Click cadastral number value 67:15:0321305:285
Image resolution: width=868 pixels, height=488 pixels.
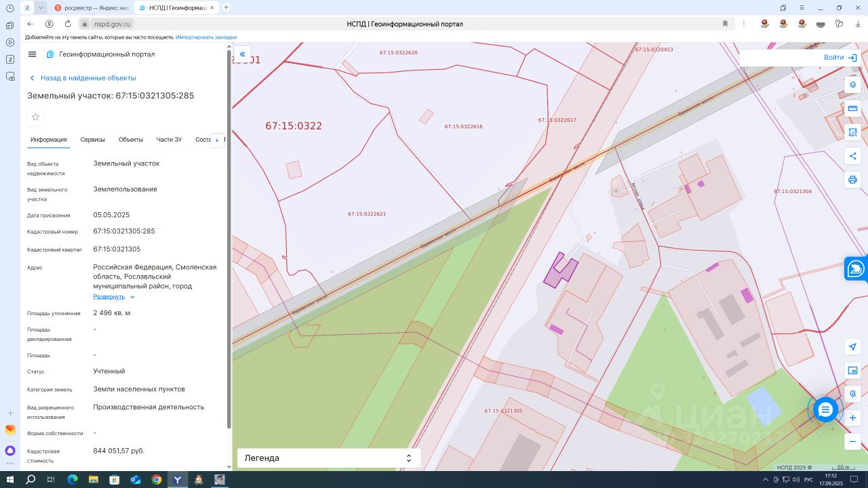click(124, 231)
